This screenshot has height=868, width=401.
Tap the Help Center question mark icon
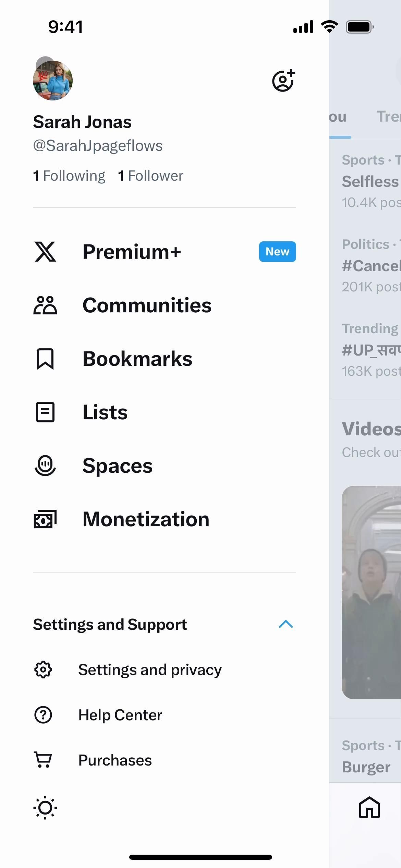point(43,715)
